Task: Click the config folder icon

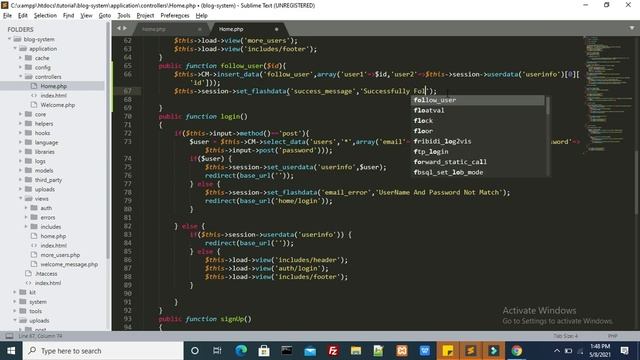Action: 28,67
